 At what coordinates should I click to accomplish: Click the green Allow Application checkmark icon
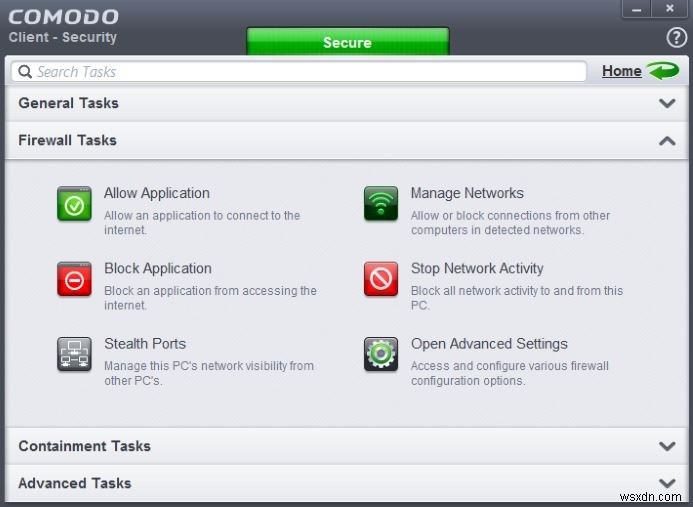coord(74,203)
